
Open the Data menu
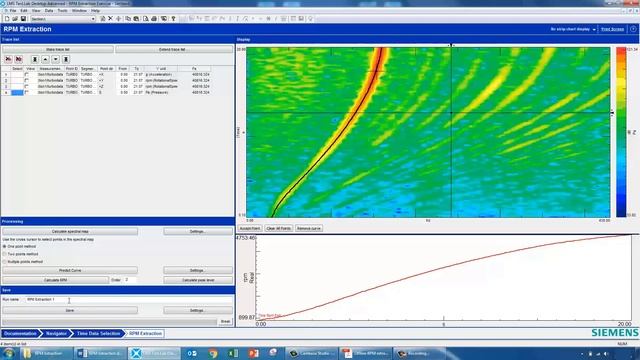[49, 11]
